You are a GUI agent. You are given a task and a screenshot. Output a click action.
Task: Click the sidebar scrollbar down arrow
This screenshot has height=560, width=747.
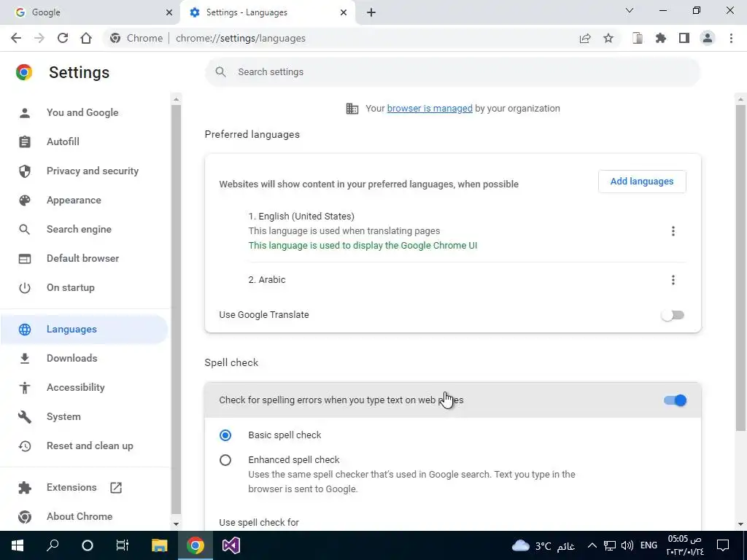tap(176, 524)
